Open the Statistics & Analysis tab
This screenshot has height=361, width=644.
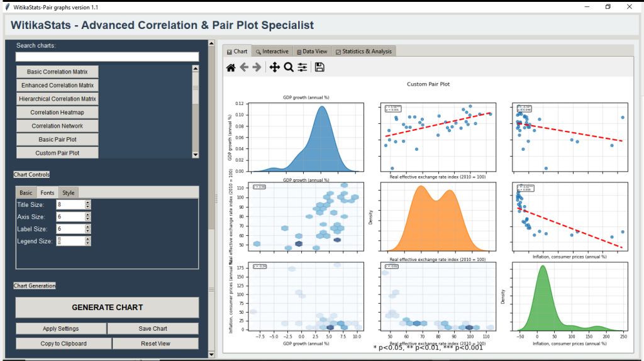[x=364, y=52]
